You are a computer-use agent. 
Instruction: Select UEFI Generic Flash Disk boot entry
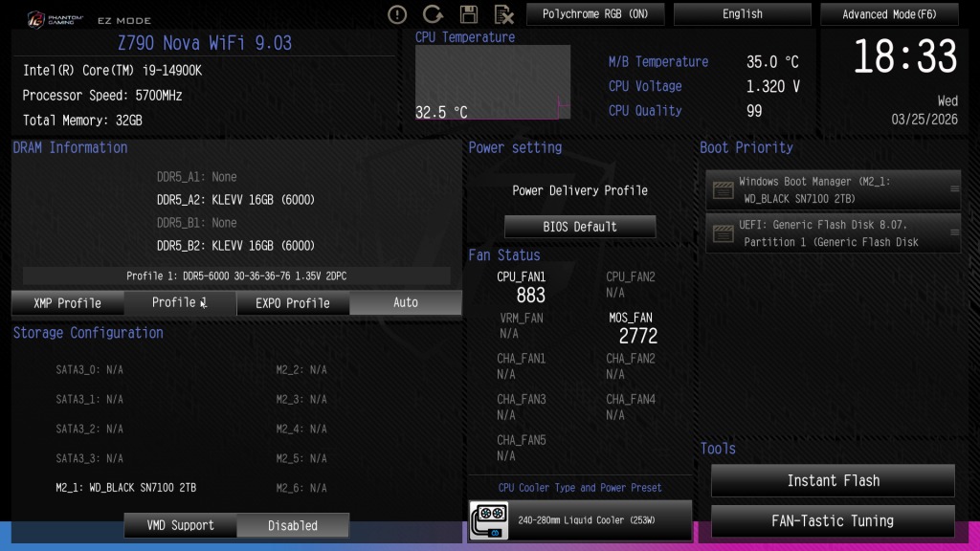834,233
